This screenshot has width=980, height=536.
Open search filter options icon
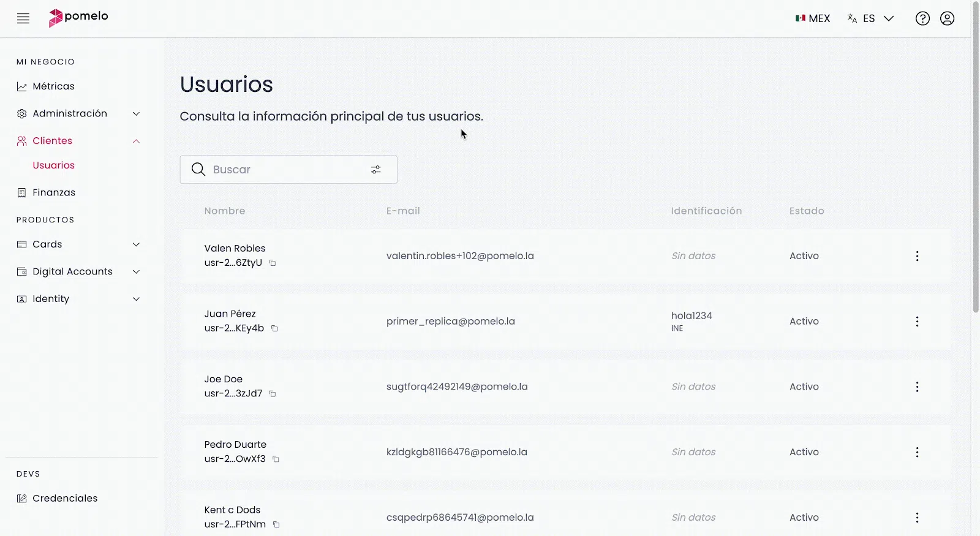376,170
